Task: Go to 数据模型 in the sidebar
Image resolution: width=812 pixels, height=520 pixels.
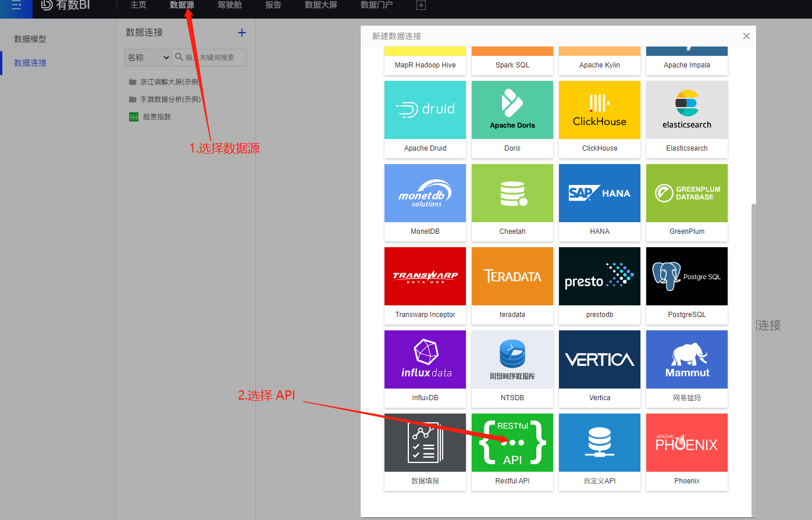Action: 30,39
